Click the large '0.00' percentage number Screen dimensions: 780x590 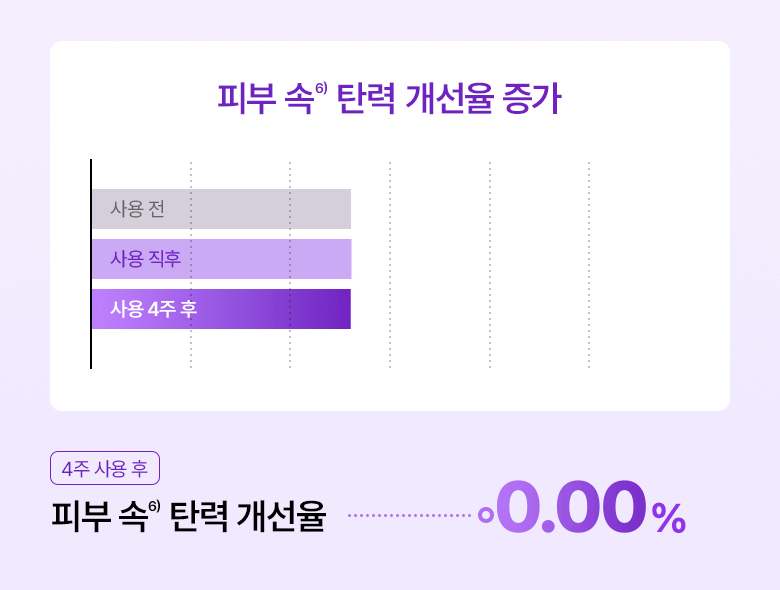coord(571,506)
